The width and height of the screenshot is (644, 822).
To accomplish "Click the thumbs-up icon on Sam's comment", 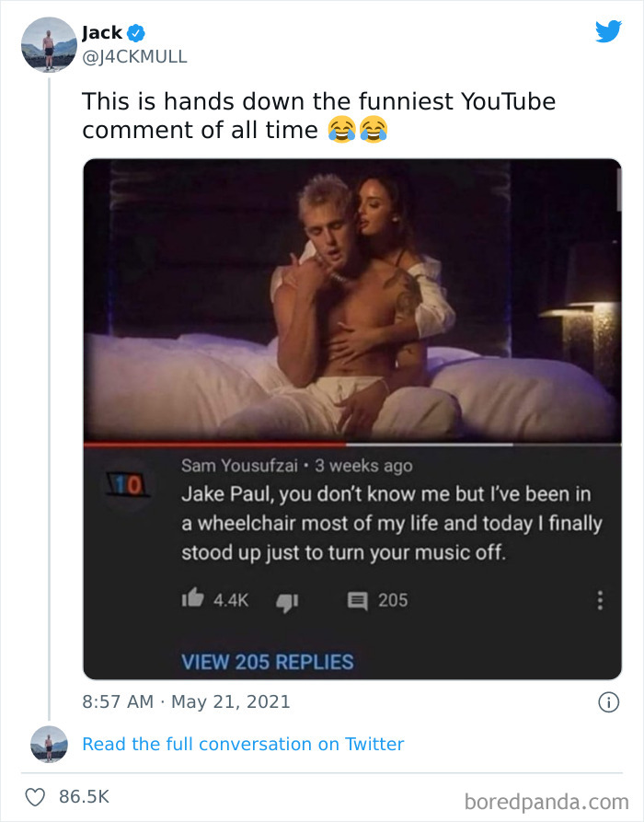I will 194,598.
